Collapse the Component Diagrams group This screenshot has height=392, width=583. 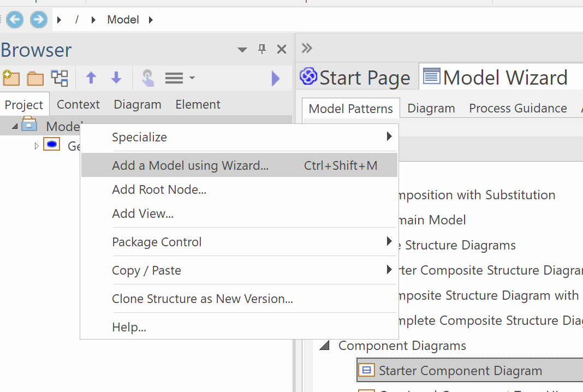[325, 346]
